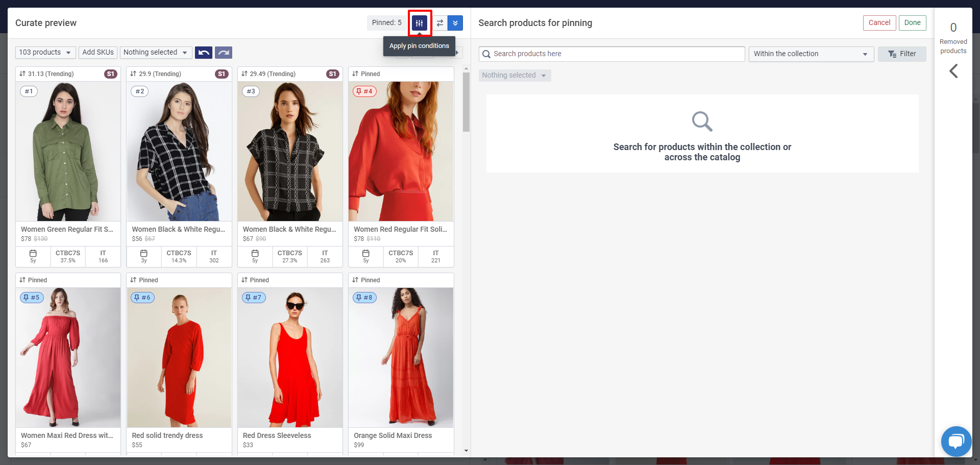Screen dimensions: 980x465
Task: Click the blue double-chevron down button
Action: point(455,23)
